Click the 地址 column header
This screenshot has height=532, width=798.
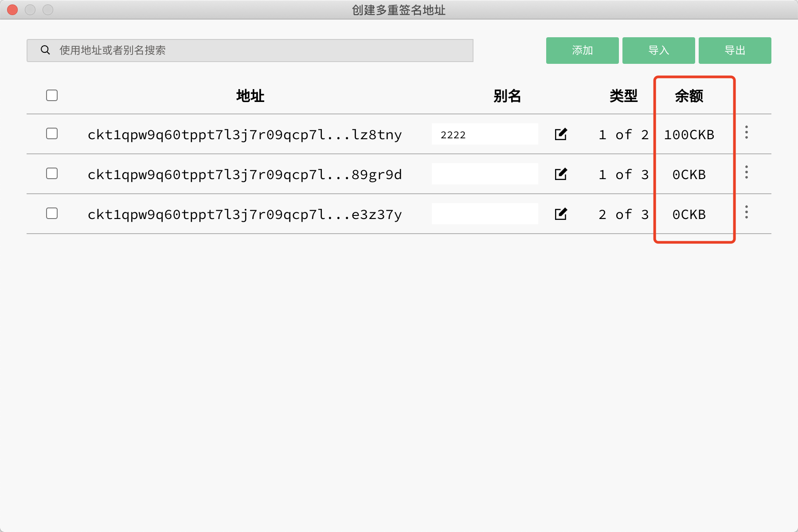pos(250,96)
